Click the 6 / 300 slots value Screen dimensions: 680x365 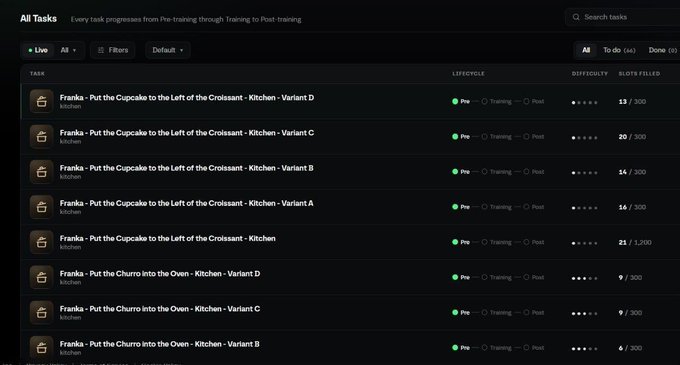tap(630, 348)
